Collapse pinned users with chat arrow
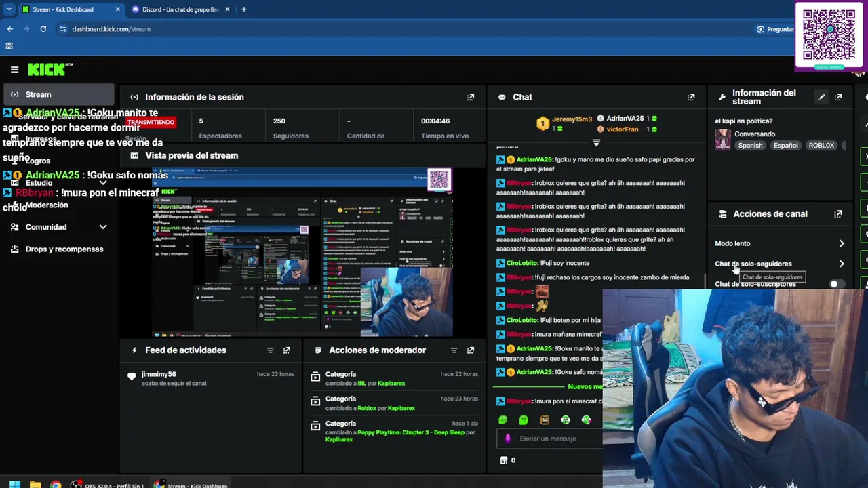This screenshot has width=868, height=488. pyautogui.click(x=596, y=142)
